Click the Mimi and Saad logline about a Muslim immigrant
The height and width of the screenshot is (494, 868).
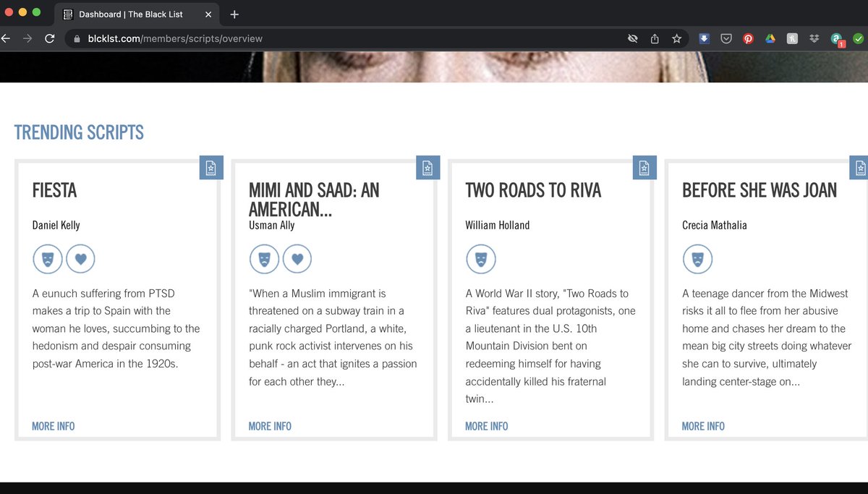click(333, 337)
